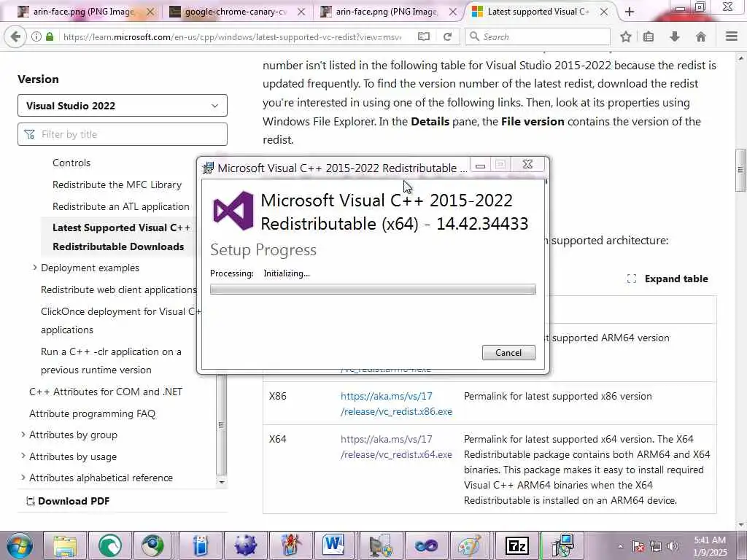The image size is (747, 560).
Task: Click the Action Center flag tray icon
Action: [638, 546]
